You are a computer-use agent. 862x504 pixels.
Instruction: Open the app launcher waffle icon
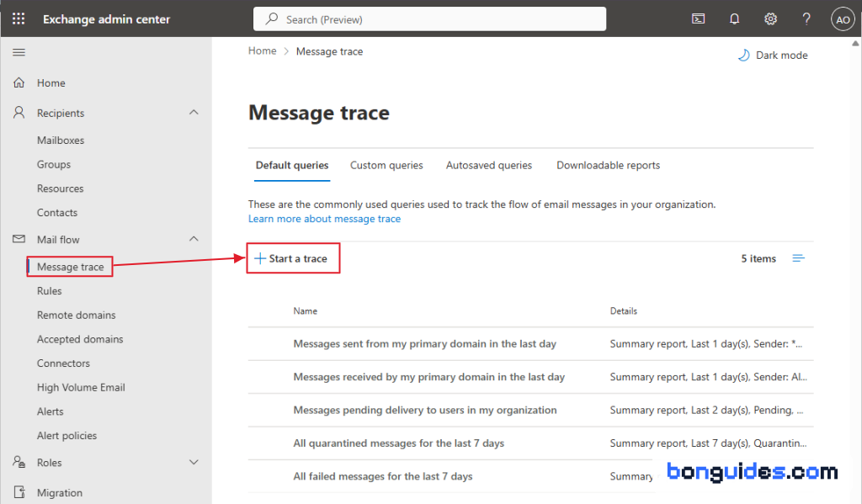(x=19, y=19)
